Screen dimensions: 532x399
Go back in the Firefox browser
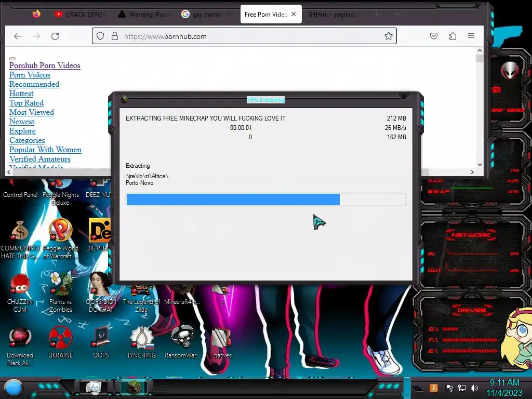[x=18, y=36]
